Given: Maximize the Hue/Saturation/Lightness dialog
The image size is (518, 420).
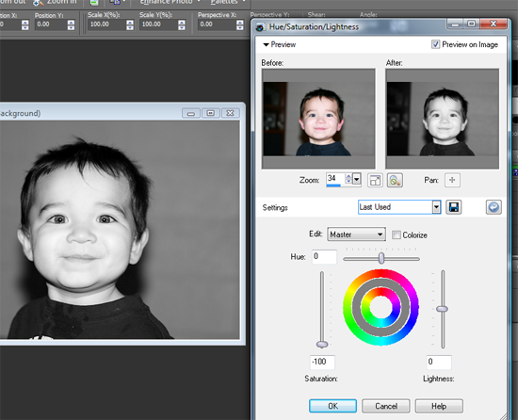Looking at the screenshot, I should tap(472, 24).
